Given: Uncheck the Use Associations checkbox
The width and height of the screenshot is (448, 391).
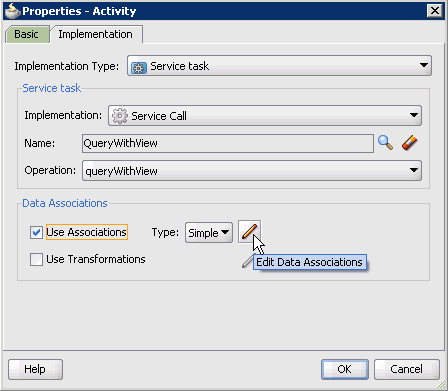Looking at the screenshot, I should point(36,232).
